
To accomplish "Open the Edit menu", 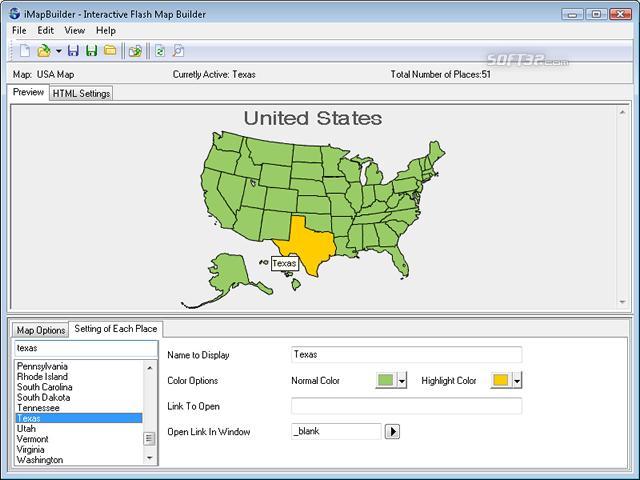I will 45,30.
